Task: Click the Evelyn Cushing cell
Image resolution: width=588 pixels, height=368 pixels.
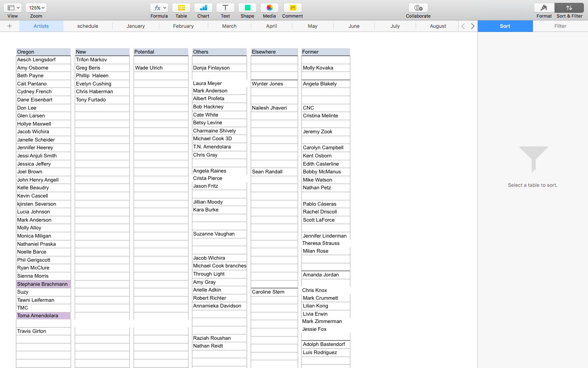Action: 102,84
